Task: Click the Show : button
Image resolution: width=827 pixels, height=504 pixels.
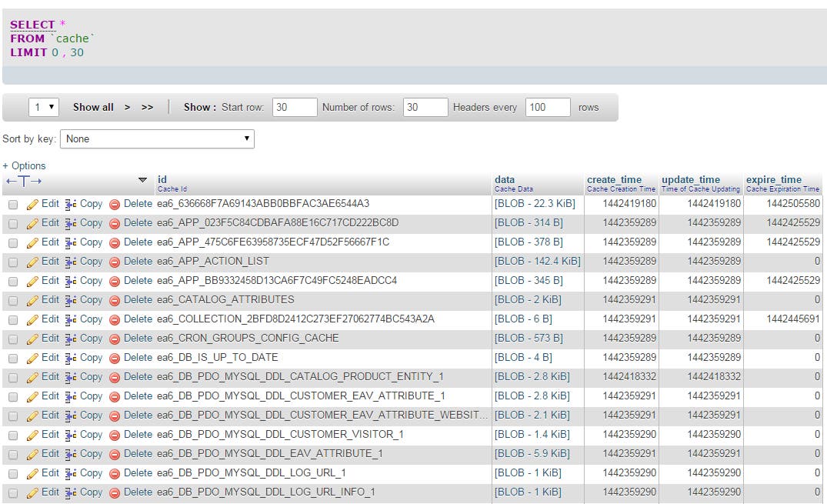Action: (x=200, y=107)
